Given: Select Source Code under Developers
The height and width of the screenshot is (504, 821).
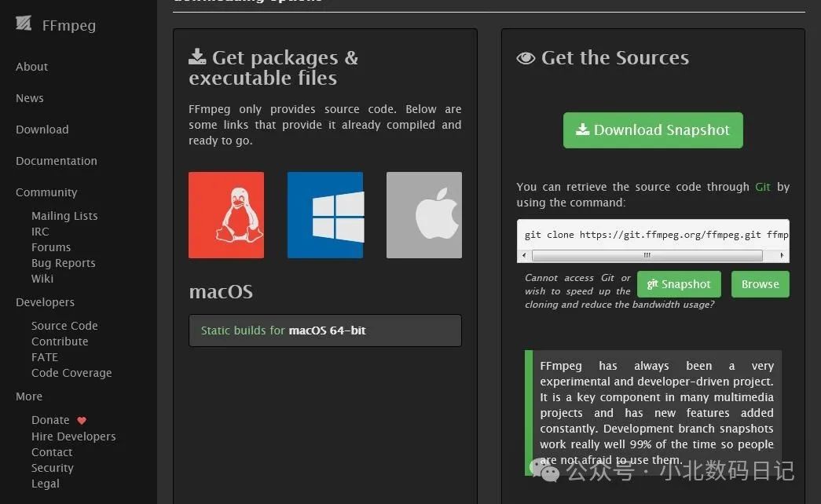Looking at the screenshot, I should 64,326.
